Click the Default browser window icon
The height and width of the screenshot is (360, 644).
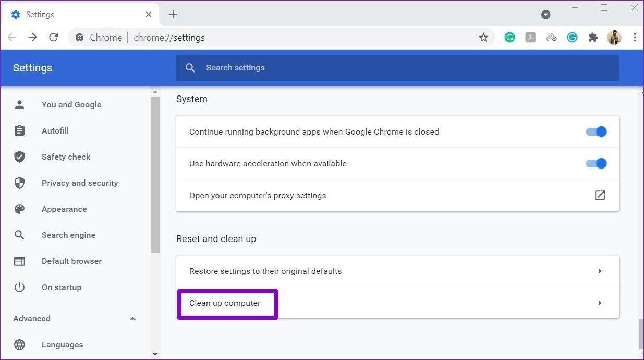coord(20,261)
